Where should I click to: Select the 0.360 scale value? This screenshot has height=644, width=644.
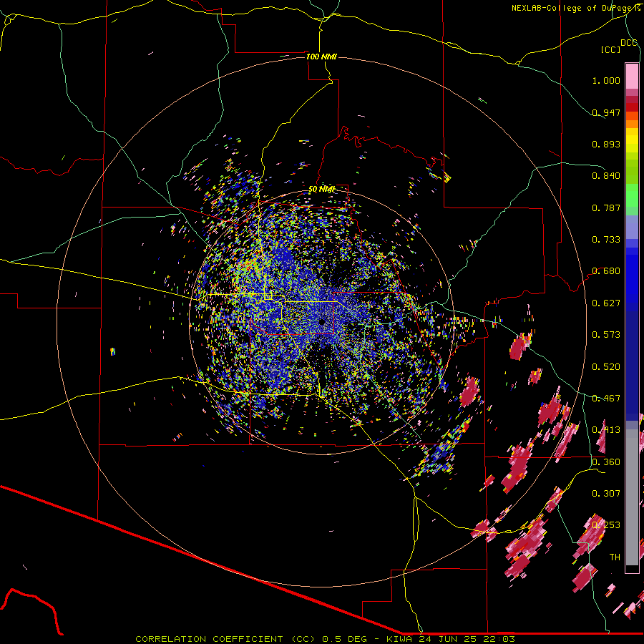point(606,462)
